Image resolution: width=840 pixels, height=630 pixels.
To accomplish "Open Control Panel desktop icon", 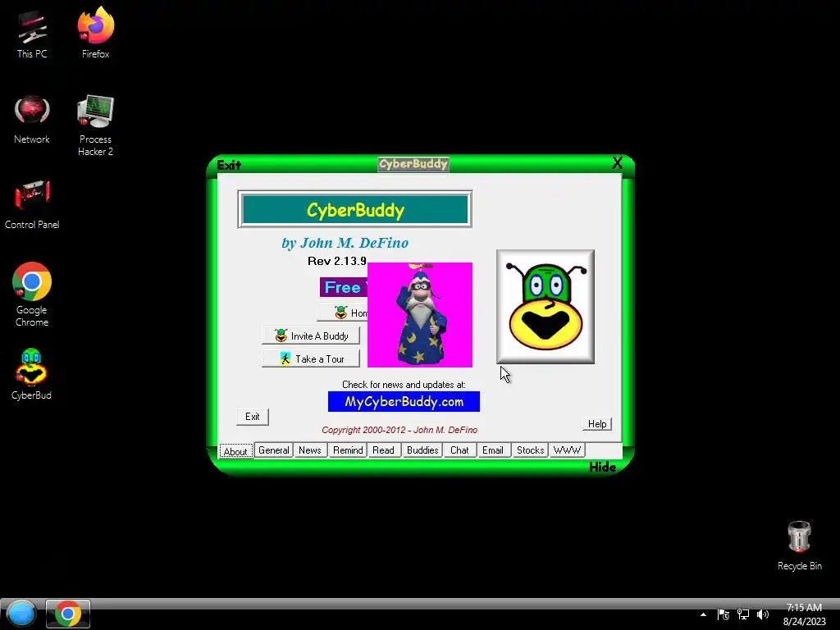I will pyautogui.click(x=32, y=205).
